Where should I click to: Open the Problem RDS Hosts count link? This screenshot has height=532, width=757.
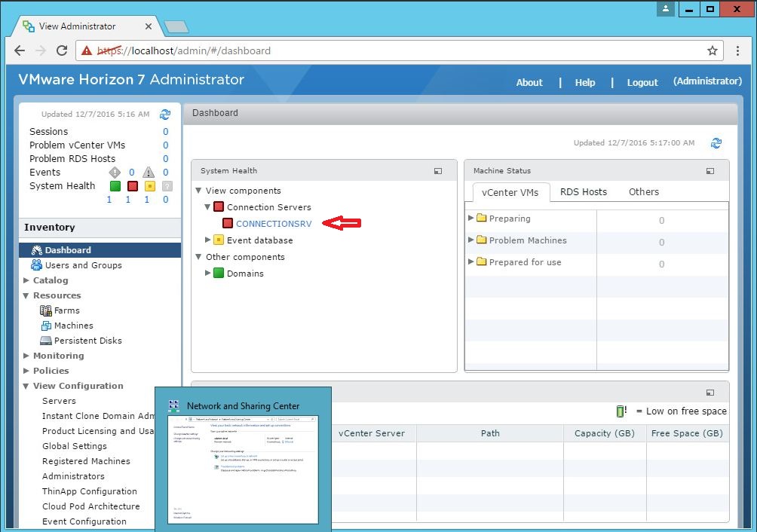(x=166, y=159)
